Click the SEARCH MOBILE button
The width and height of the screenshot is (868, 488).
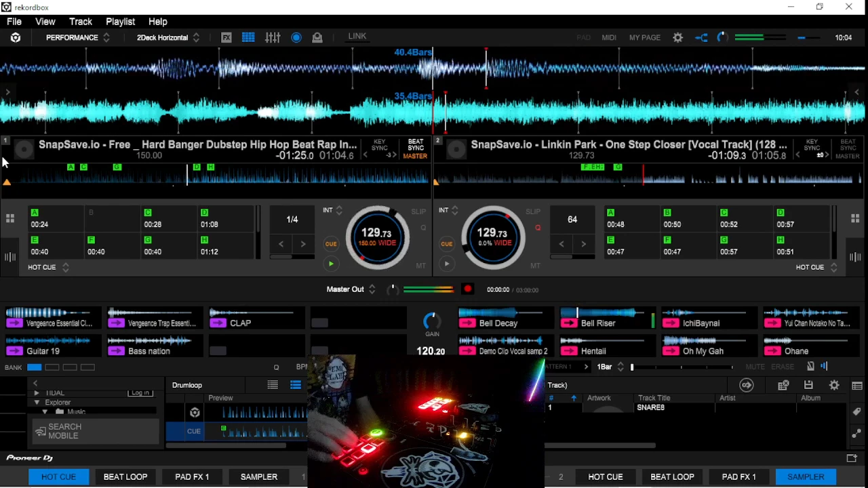click(95, 431)
